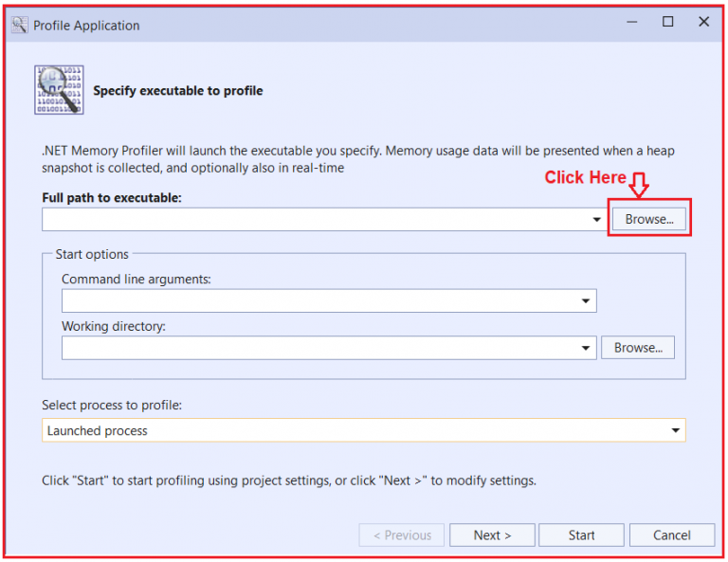Open the Command line arguments dropdown arrow
Image resolution: width=728 pixels, height=562 pixels.
586,301
